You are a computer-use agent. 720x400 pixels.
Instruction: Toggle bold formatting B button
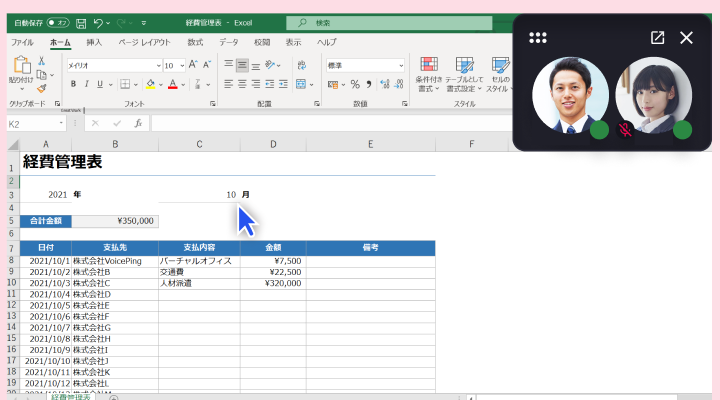[x=73, y=84]
